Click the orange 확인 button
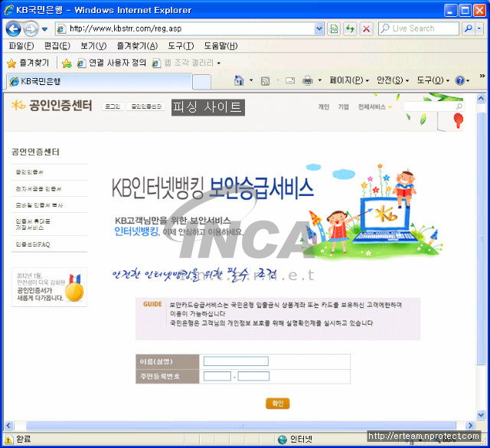The image size is (490, 448). tap(278, 404)
